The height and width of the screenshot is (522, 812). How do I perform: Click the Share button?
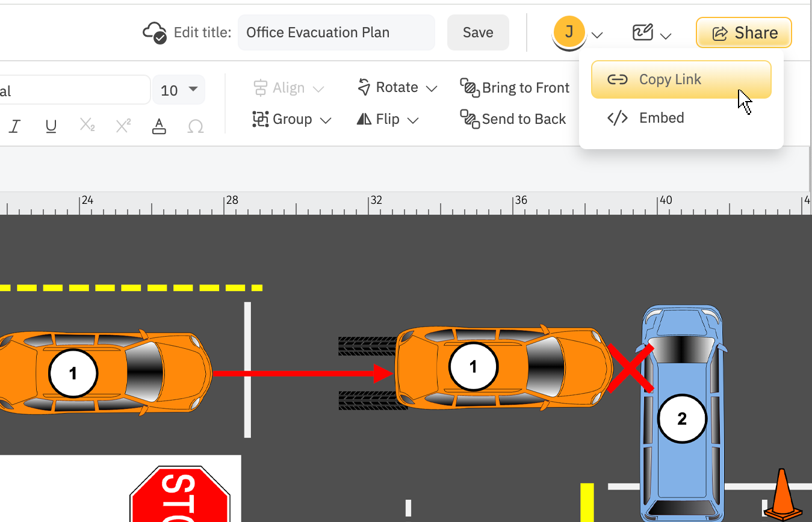point(743,32)
